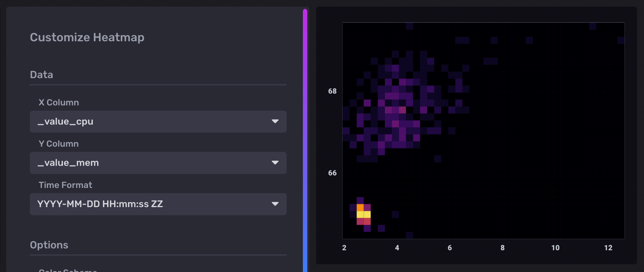Click the x-axis tick label 8

(x=503, y=248)
